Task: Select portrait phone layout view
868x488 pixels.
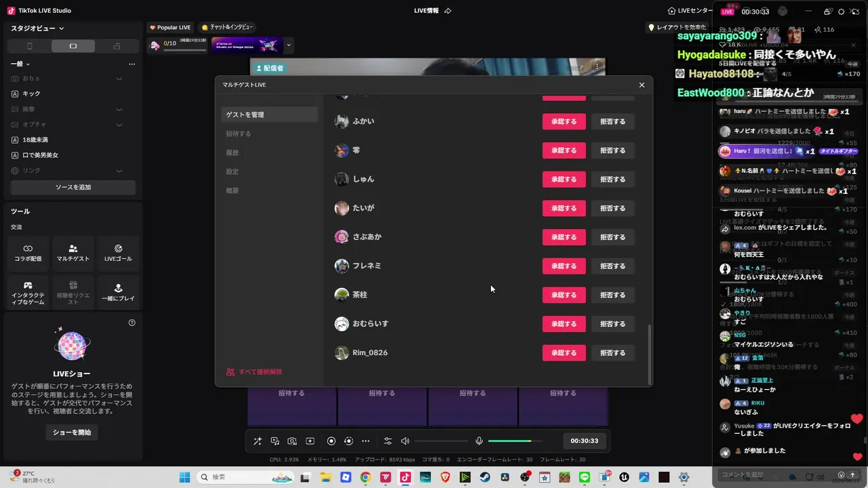Action: point(29,46)
